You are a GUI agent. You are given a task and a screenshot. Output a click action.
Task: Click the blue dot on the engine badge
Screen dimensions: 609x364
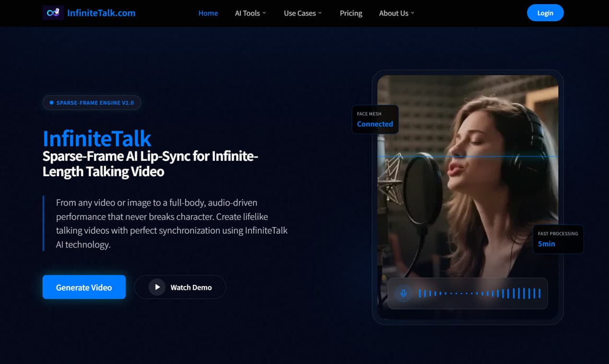pyautogui.click(x=51, y=102)
